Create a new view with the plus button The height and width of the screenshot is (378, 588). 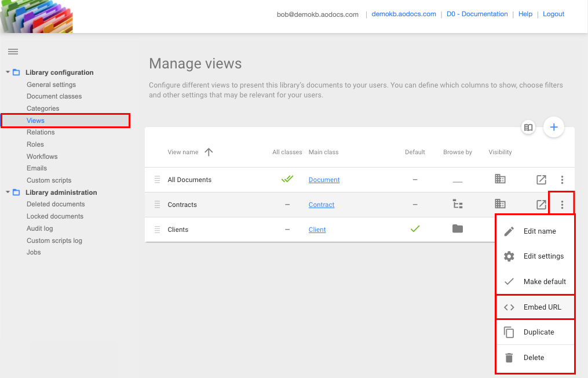pos(553,127)
